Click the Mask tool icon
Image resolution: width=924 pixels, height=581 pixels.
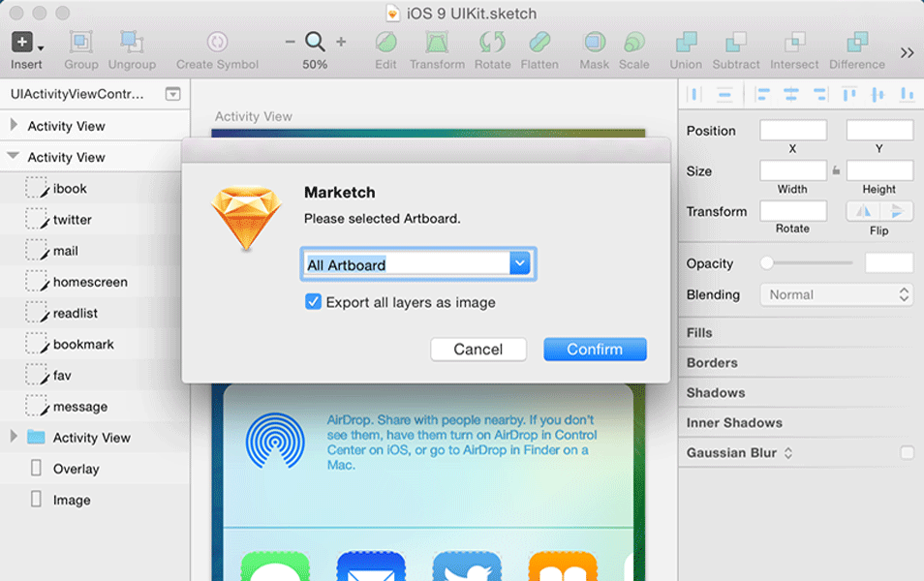point(594,43)
